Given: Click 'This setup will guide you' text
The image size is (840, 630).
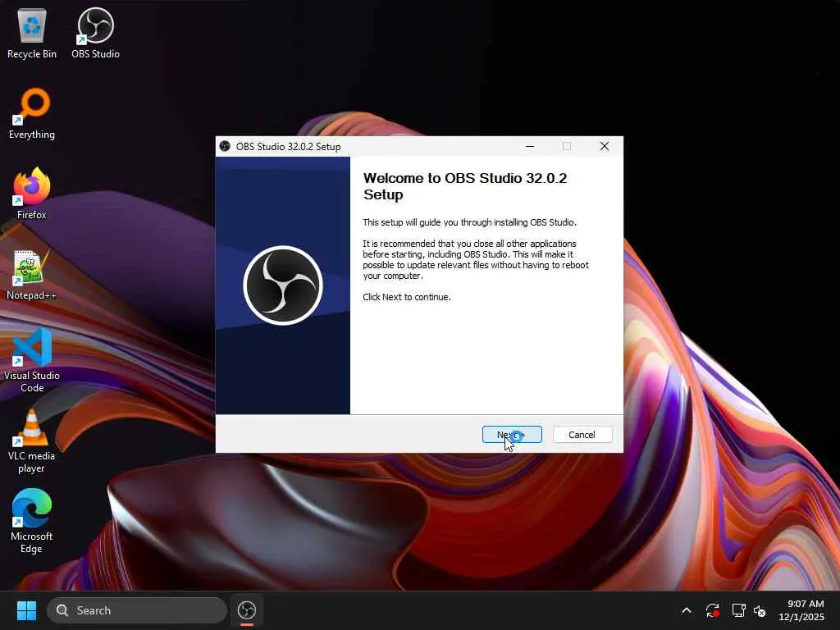Looking at the screenshot, I should pos(469,222).
